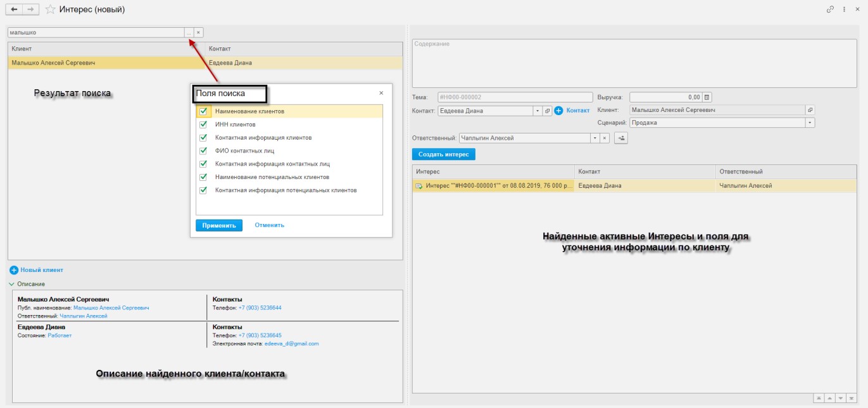
Task: Open the Контакт field dropdown
Action: click(538, 111)
